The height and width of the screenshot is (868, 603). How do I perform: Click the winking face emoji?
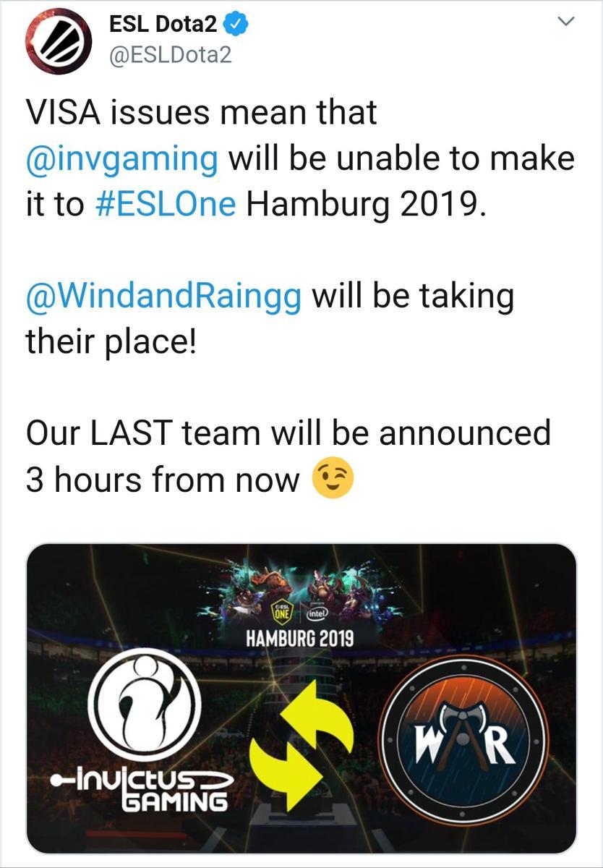point(332,480)
